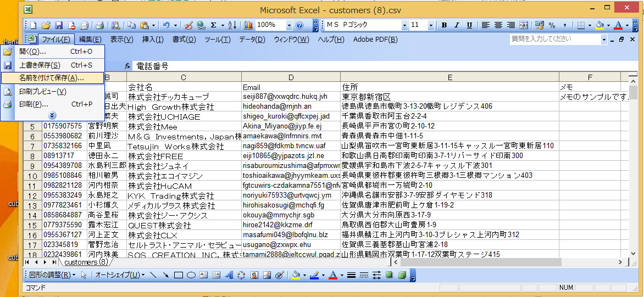Toggle Italic formatting
Screen dimensions: 644x297
click(x=457, y=25)
